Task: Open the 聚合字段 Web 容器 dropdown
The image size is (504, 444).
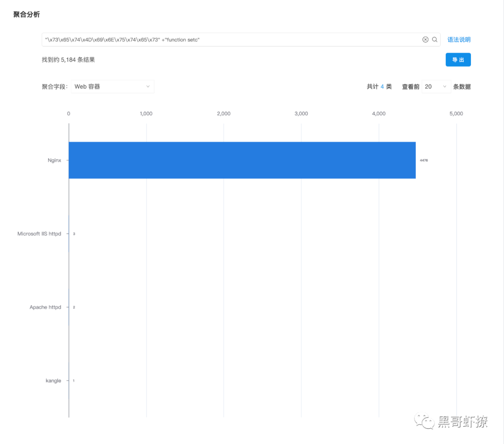Action: coord(112,86)
